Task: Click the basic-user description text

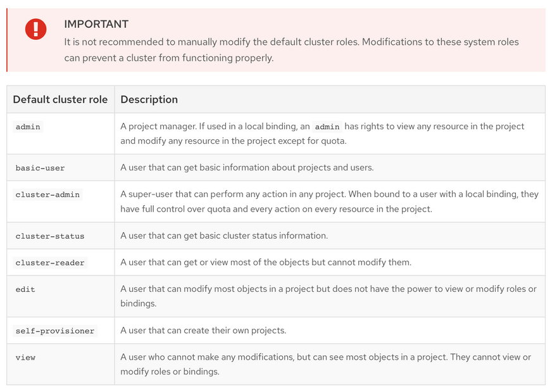Action: pos(247,168)
